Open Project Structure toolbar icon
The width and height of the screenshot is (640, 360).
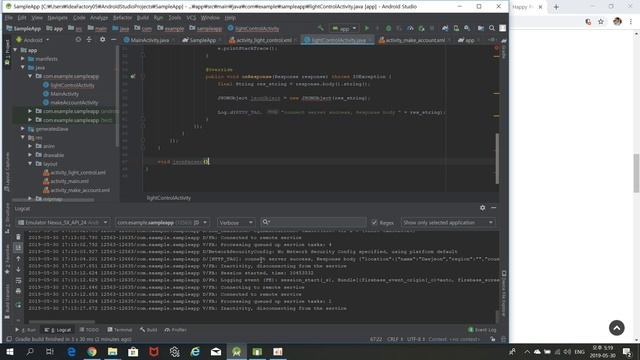pyautogui.click(x=481, y=28)
